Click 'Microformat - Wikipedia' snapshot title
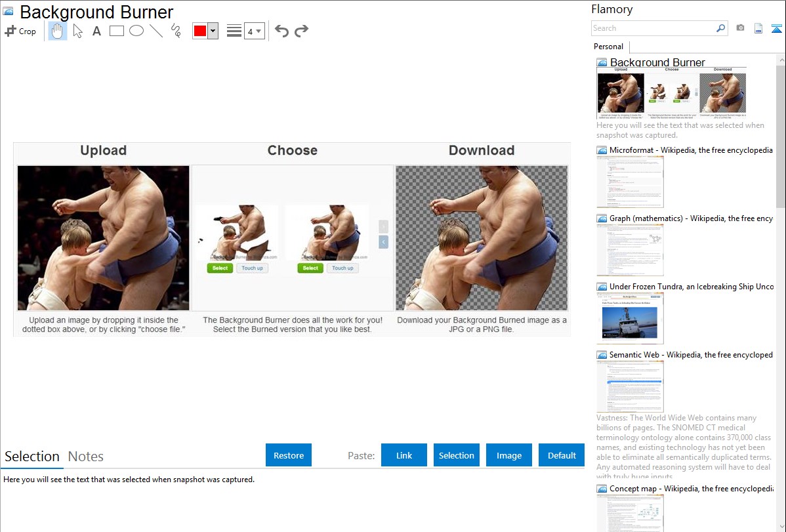 (691, 150)
